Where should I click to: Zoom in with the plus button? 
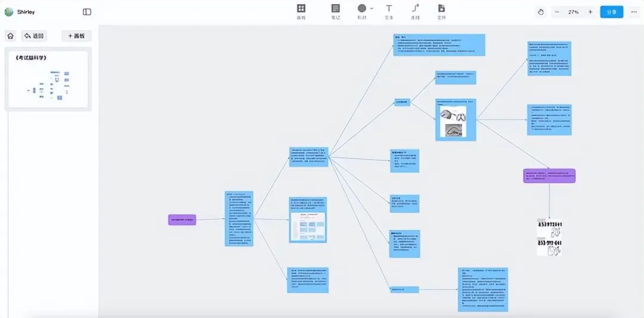(x=590, y=12)
